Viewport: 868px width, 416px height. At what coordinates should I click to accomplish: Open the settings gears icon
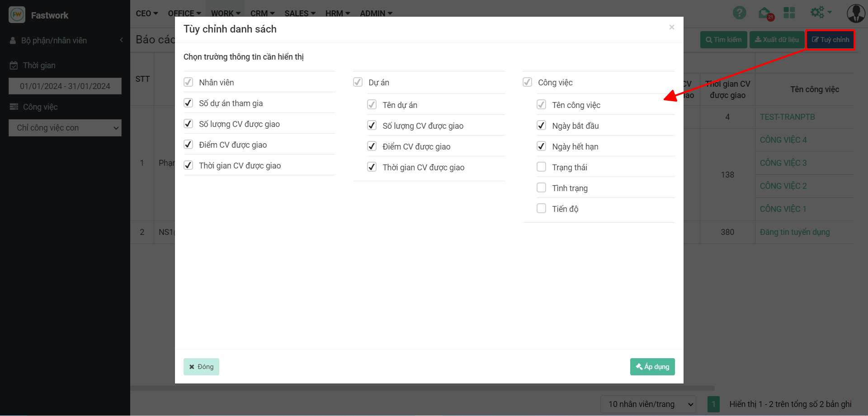point(820,13)
